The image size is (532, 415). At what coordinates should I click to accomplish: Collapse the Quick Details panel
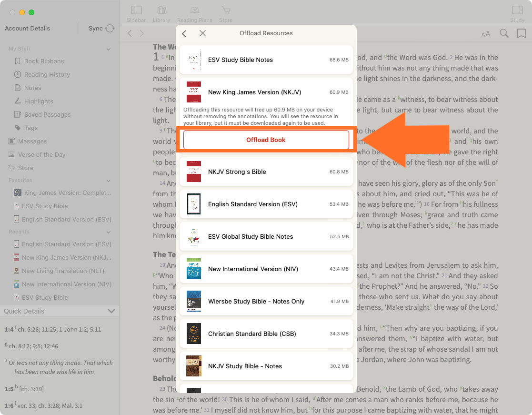click(x=111, y=311)
